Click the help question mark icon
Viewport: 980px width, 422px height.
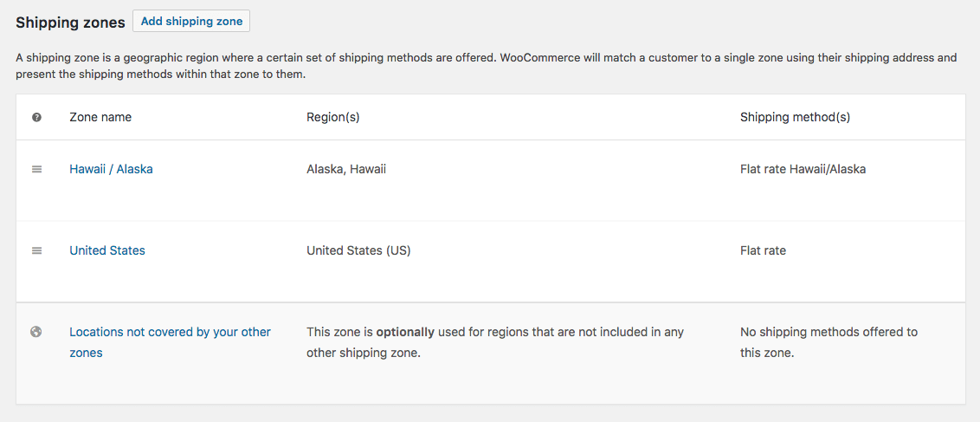pyautogui.click(x=36, y=117)
